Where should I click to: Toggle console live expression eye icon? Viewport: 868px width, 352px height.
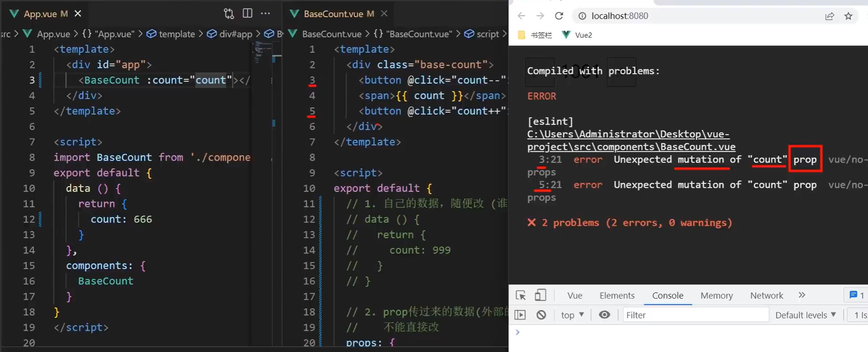click(x=604, y=315)
